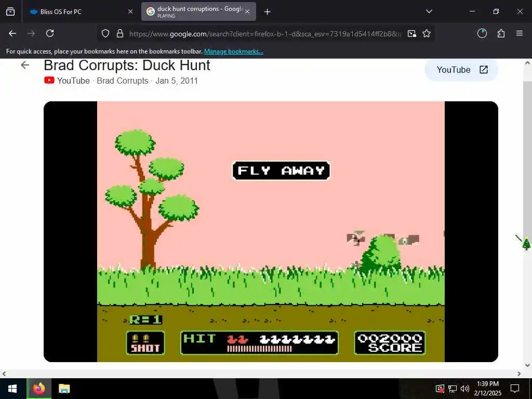Click the scroll down arrow of page
The width and height of the screenshot is (532, 399).
click(x=527, y=365)
